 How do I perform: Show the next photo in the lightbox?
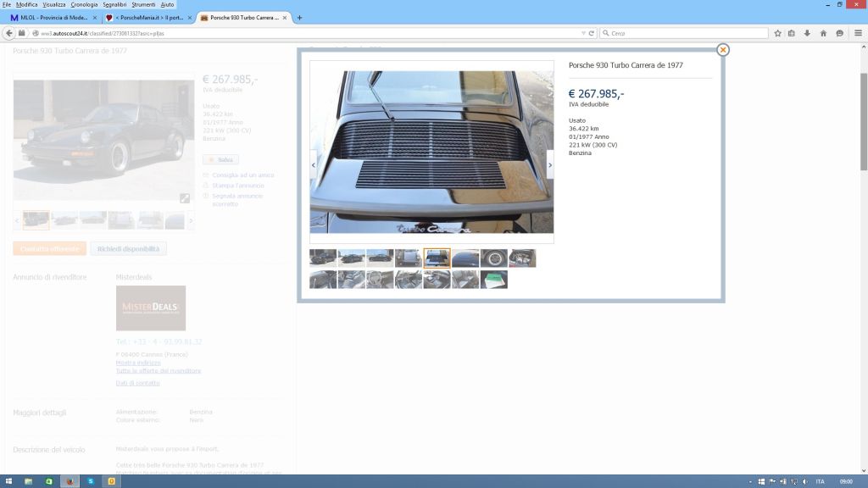(549, 165)
